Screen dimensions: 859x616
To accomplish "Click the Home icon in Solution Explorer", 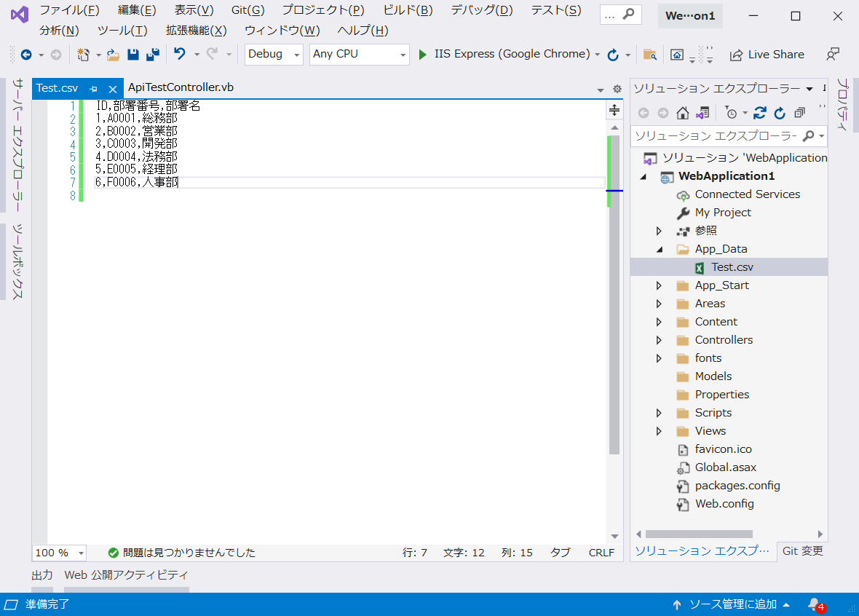I will (x=682, y=113).
